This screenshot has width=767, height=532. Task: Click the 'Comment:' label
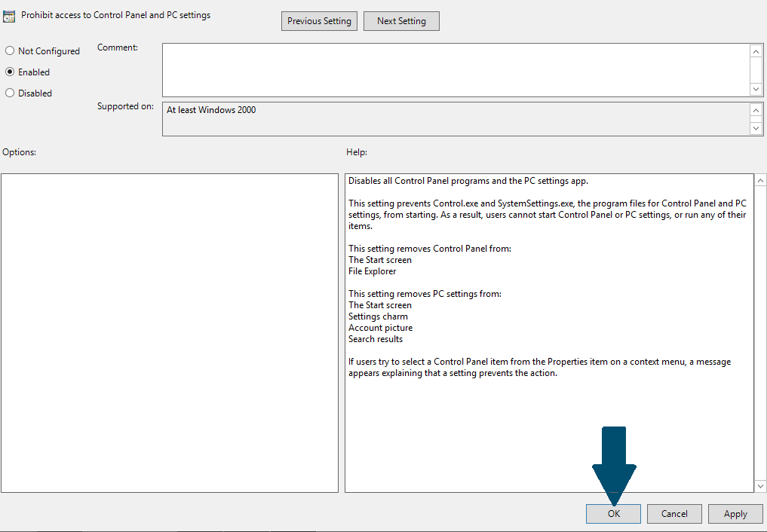[118, 47]
